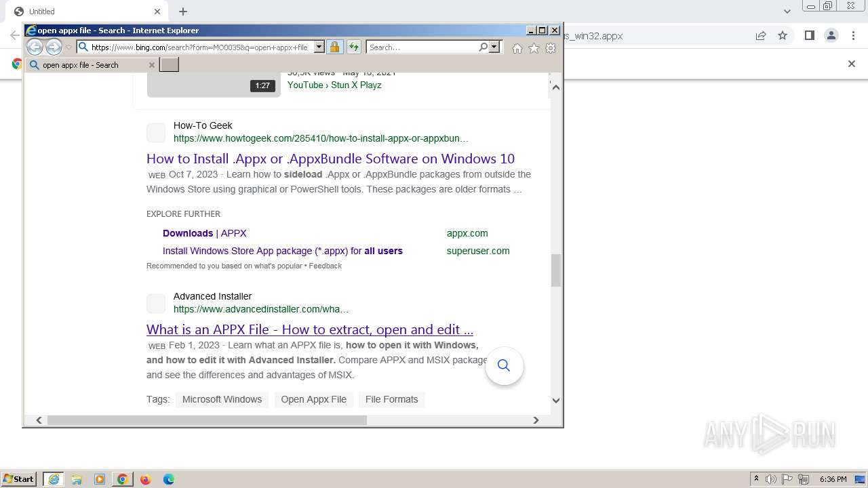This screenshot has height=488, width=868.
Task: Open the IE favorites star icon
Action: (x=534, y=48)
